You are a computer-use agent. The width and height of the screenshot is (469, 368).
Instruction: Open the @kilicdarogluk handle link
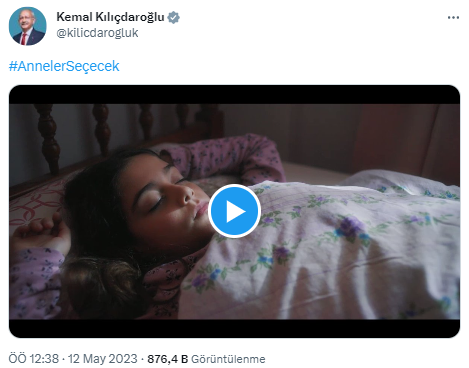(x=97, y=33)
